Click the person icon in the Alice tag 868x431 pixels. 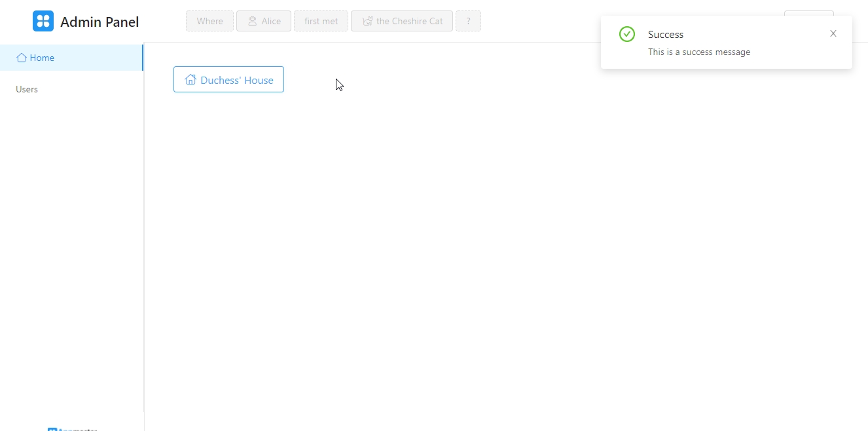tap(252, 21)
